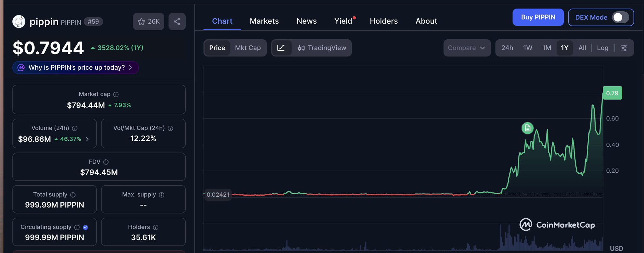Show Total supply info icon
The image size is (644, 253).
73,195
